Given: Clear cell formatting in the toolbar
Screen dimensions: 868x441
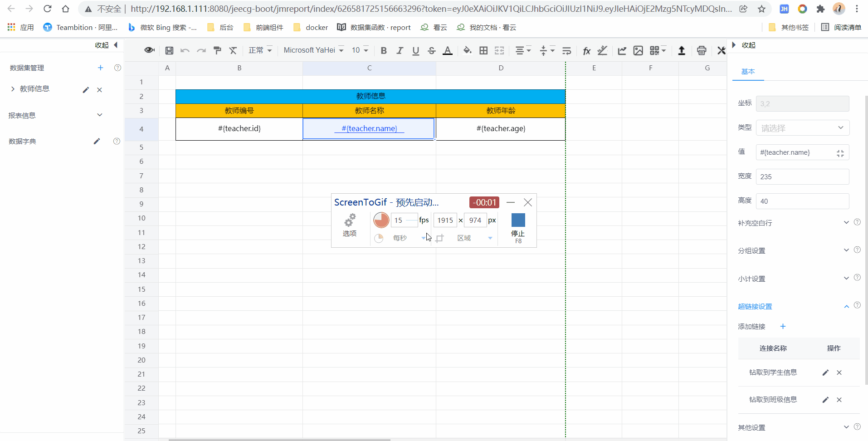Looking at the screenshot, I should click(x=233, y=50).
